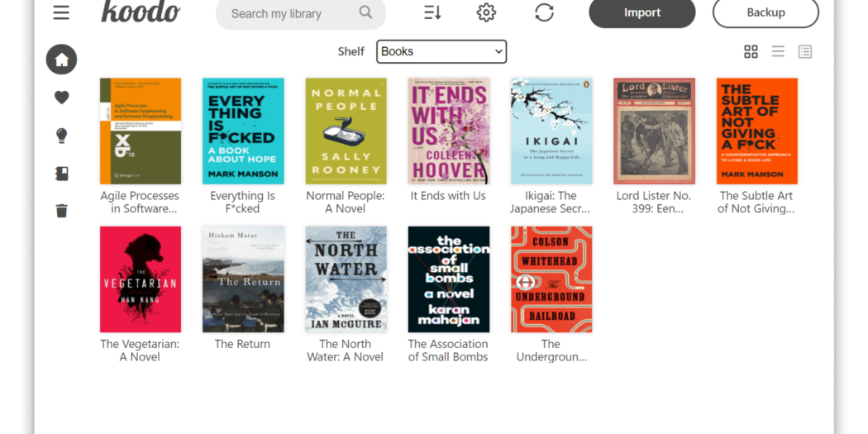
Task: Switch to cover detail view
Action: [x=805, y=51]
